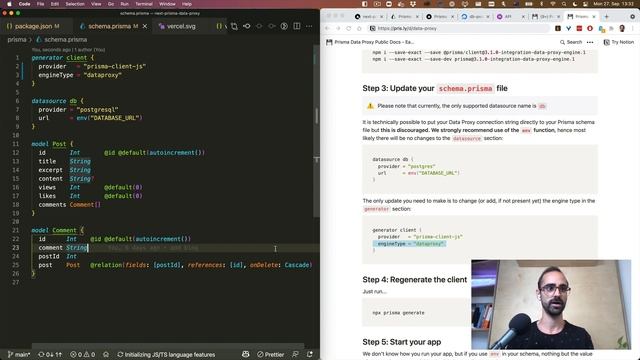The image size is (640, 360).
Task: Click the go-to-previous-change commit icon
Action: tap(247, 26)
